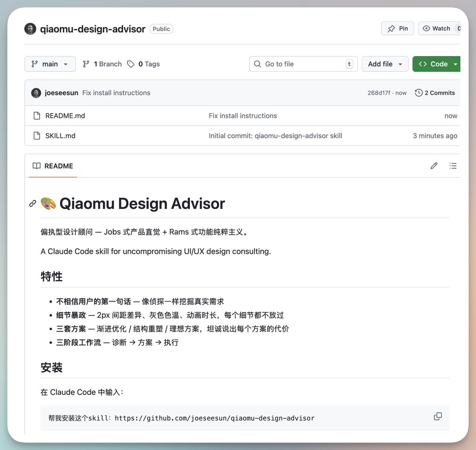Click the file icon beside README.md

pyautogui.click(x=37, y=116)
